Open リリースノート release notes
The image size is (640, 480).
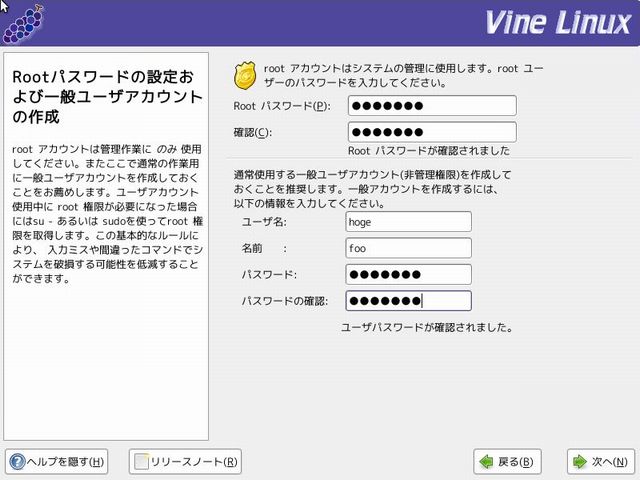pyautogui.click(x=188, y=462)
